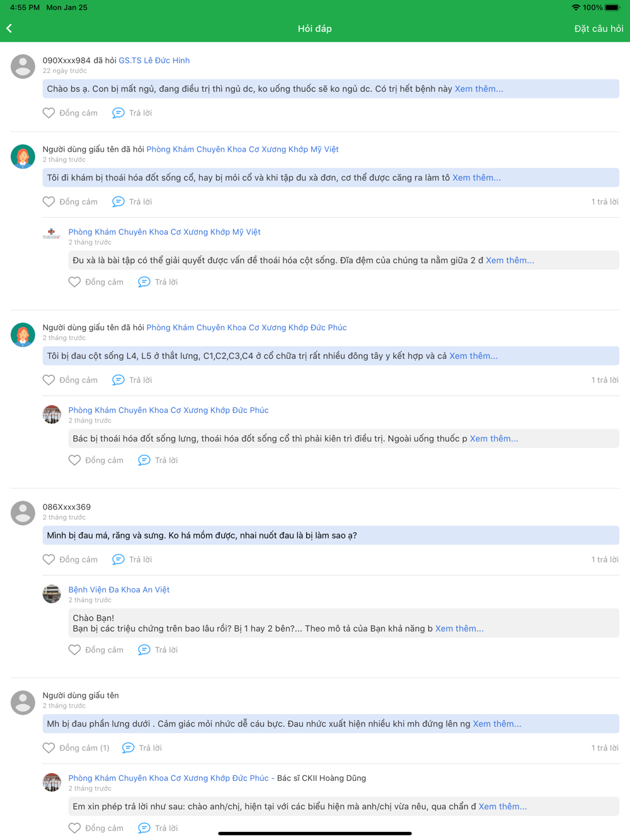Reply to Mỹ Việt clinic's answer

point(144,282)
